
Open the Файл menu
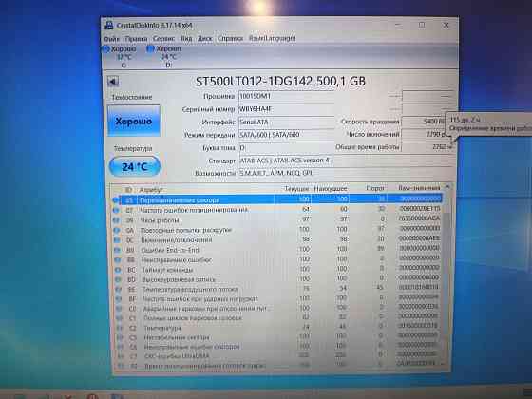(x=111, y=39)
